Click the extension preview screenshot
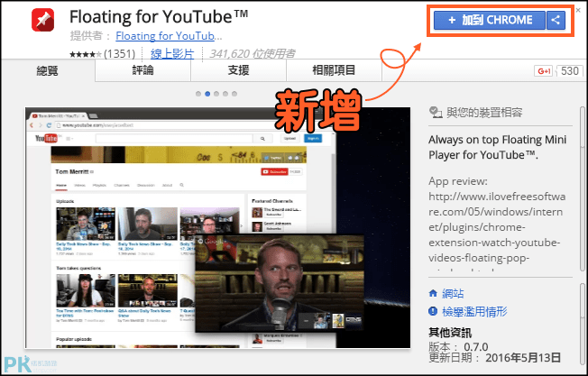The width and height of the screenshot is (588, 376). coord(217,228)
